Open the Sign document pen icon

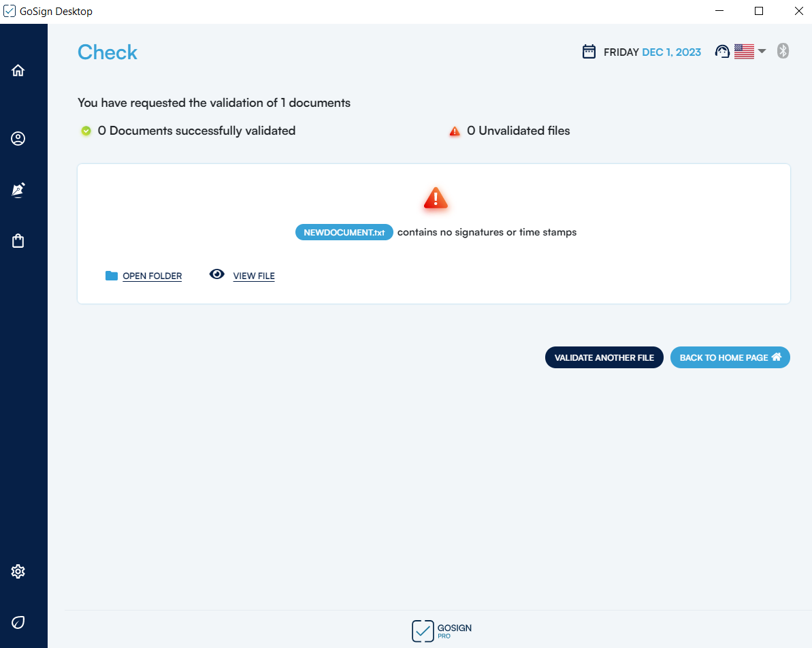[x=18, y=190]
